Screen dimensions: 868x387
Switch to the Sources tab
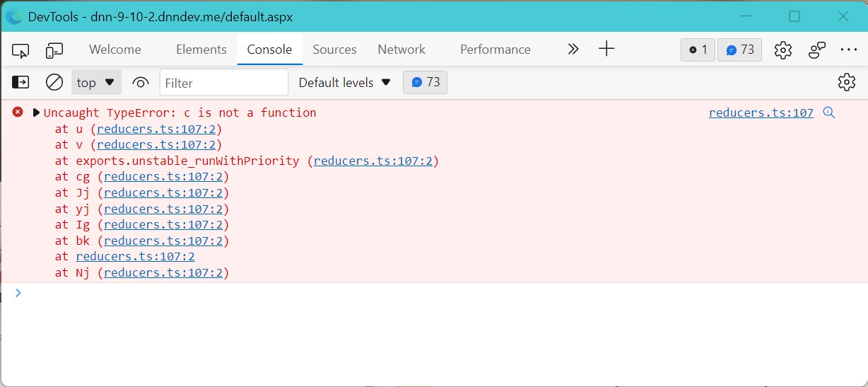(x=334, y=50)
